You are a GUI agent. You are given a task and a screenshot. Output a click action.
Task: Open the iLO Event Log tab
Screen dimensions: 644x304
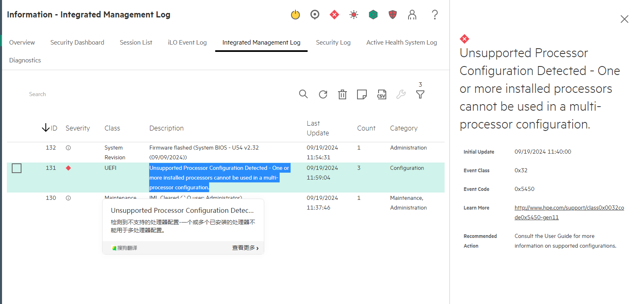click(187, 43)
